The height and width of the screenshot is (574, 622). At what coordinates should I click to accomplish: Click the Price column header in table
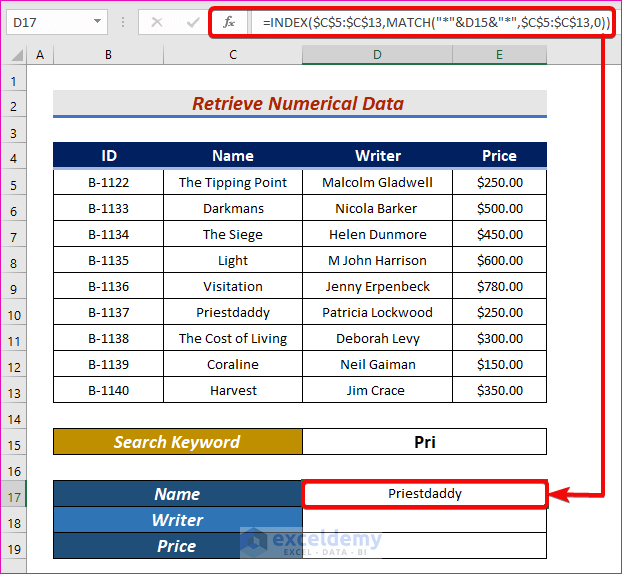pyautogui.click(x=499, y=155)
